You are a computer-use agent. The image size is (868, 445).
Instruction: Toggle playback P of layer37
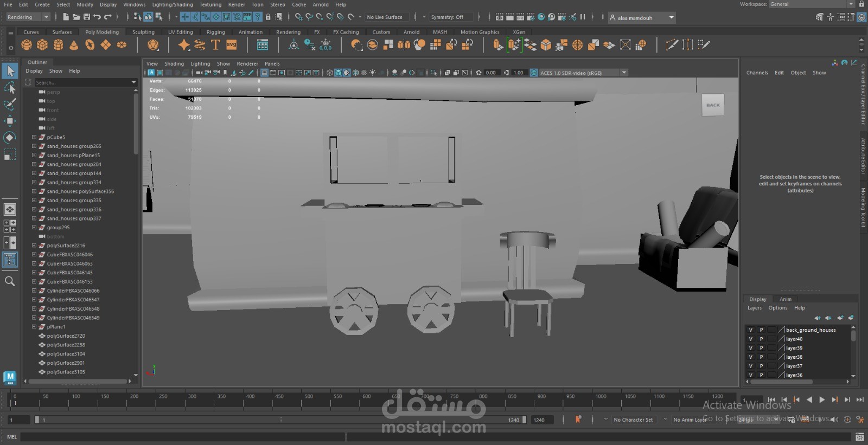pyautogui.click(x=761, y=366)
